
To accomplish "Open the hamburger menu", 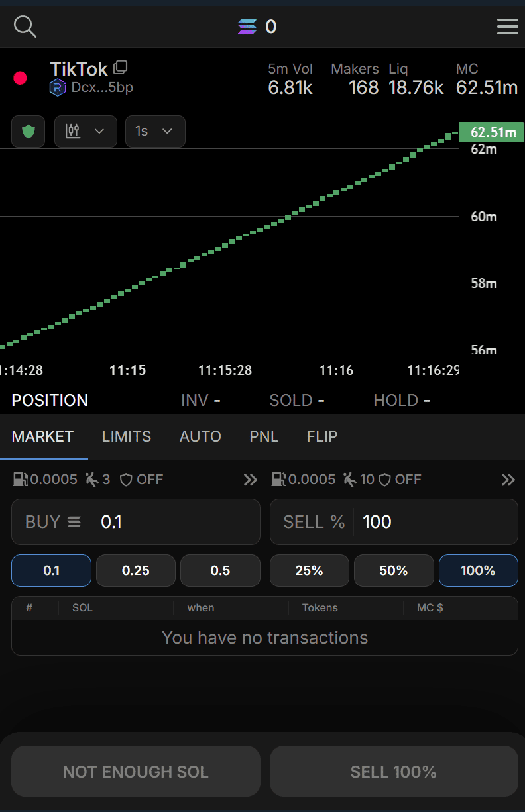I will 507,26.
